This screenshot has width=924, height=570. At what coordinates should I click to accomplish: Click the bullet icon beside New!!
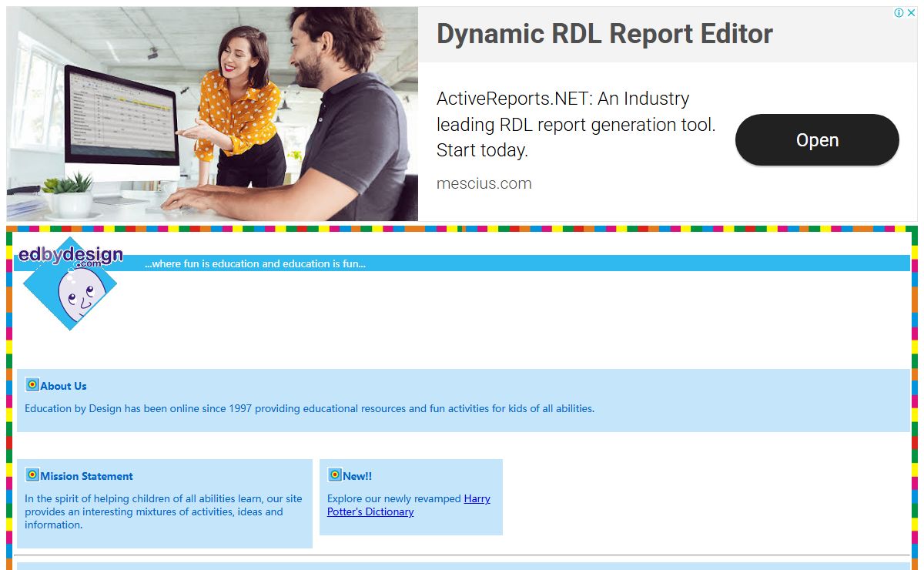(335, 475)
